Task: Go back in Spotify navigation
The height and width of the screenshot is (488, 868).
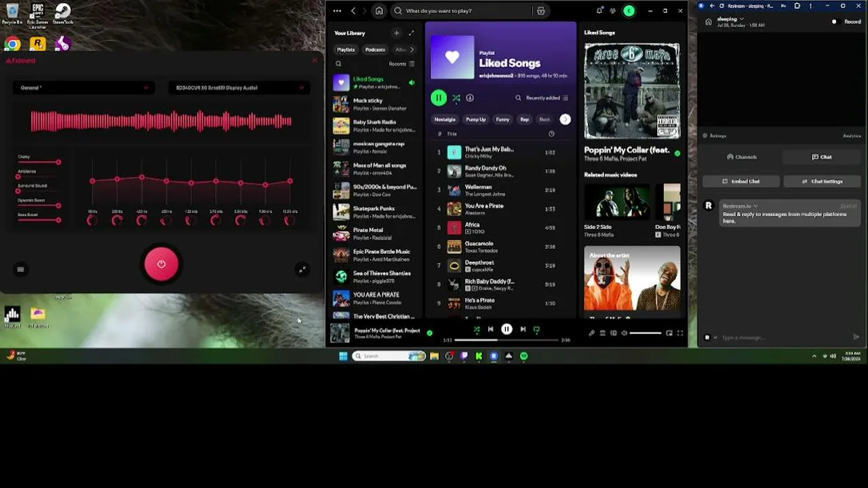Action: (353, 11)
